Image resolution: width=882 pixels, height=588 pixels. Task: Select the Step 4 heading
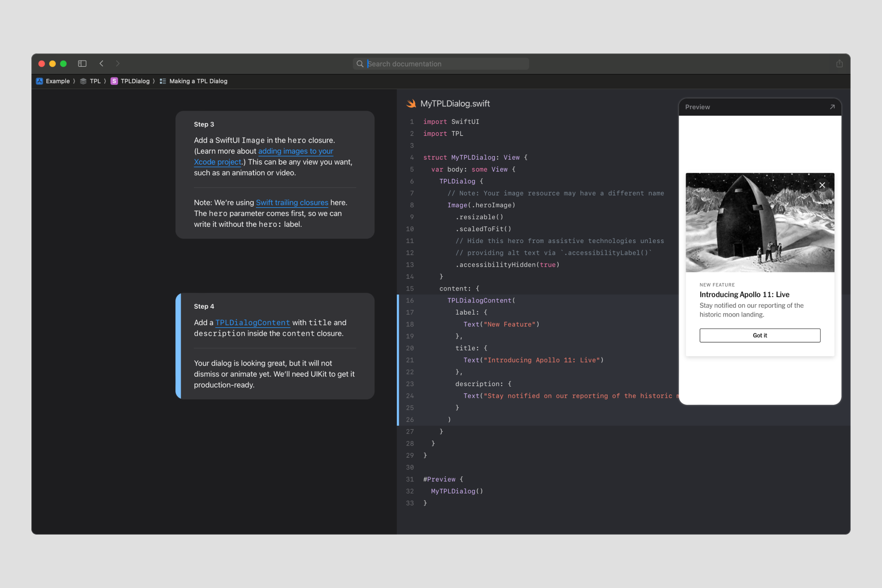tap(204, 307)
